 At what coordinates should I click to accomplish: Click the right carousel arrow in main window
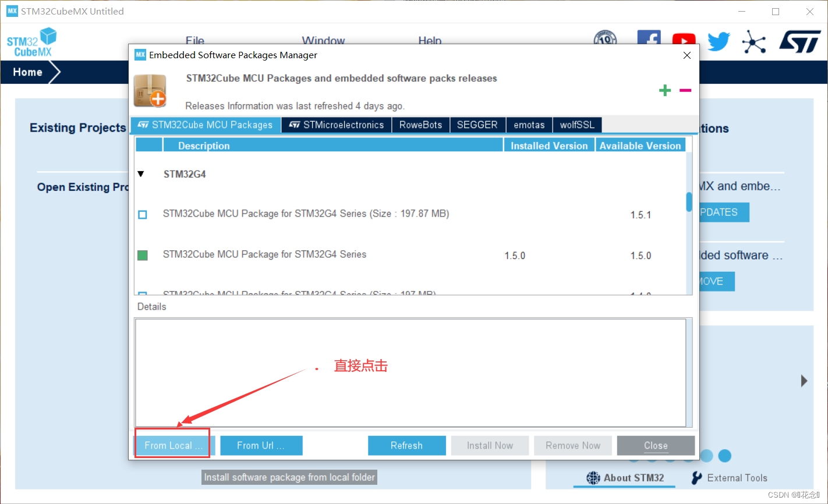[804, 381]
